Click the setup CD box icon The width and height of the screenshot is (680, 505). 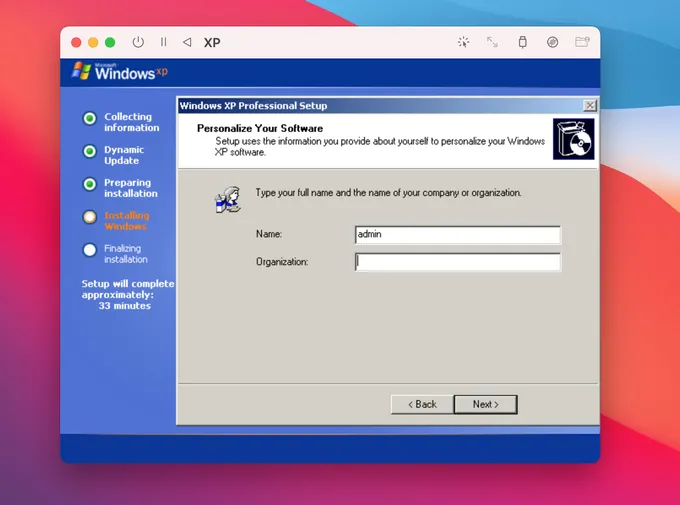point(573,139)
